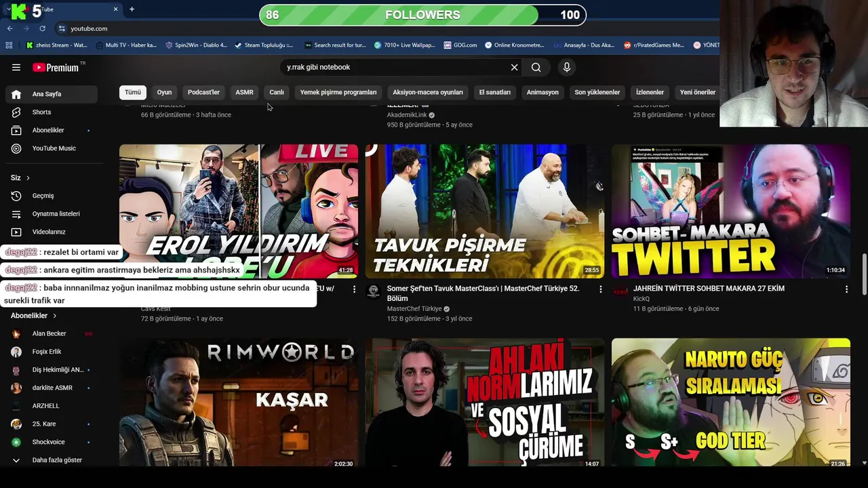Open a new browser tab with the plus button
The width and height of the screenshot is (868, 488).
132,9
